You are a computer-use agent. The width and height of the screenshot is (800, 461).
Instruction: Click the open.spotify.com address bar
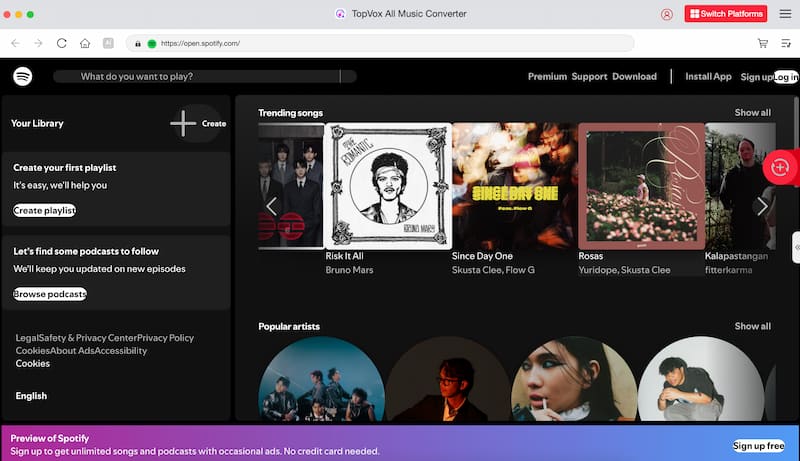[380, 43]
